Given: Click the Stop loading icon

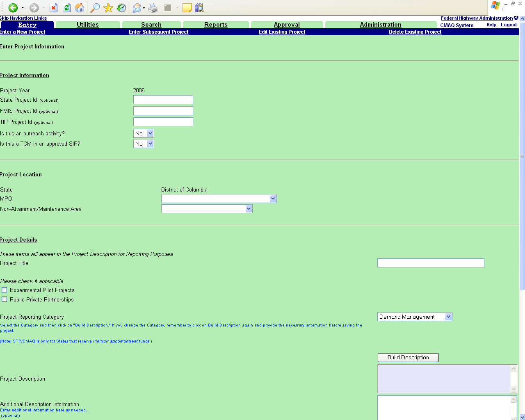Looking at the screenshot, I should point(53,8).
